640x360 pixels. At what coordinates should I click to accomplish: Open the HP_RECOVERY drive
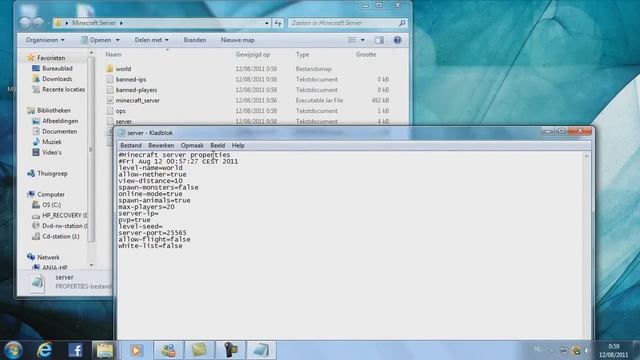click(x=64, y=216)
